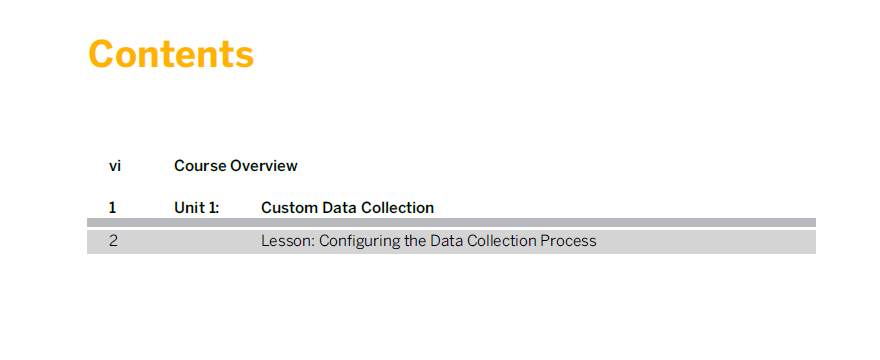Click page number 2 in the lesson row

tap(113, 241)
